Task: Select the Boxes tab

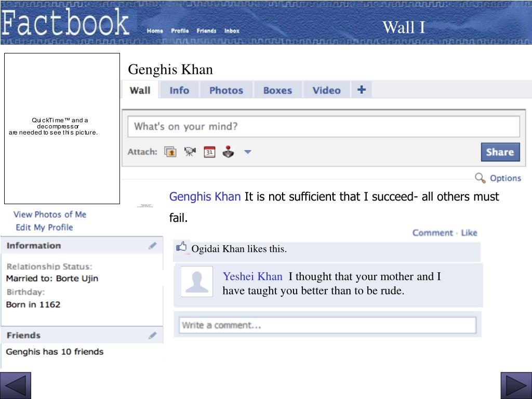Action: [277, 90]
